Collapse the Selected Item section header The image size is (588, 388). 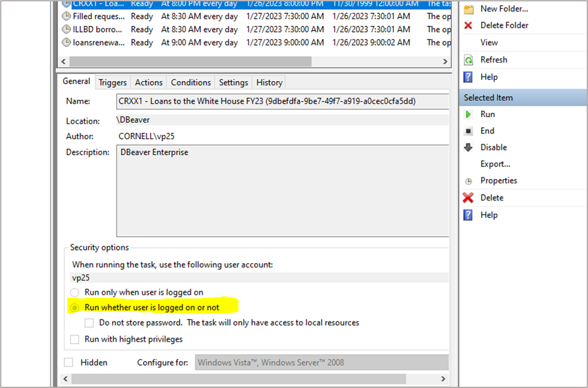pyautogui.click(x=523, y=97)
